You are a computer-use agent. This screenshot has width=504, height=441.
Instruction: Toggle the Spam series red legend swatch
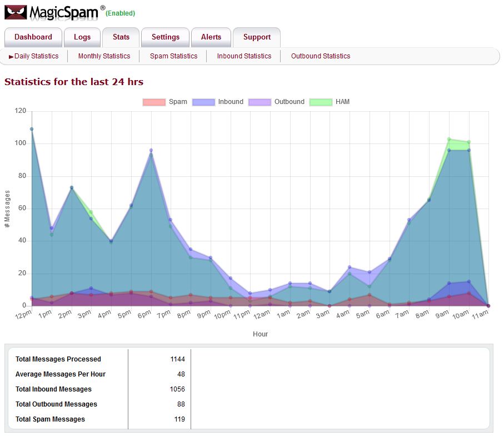154,102
